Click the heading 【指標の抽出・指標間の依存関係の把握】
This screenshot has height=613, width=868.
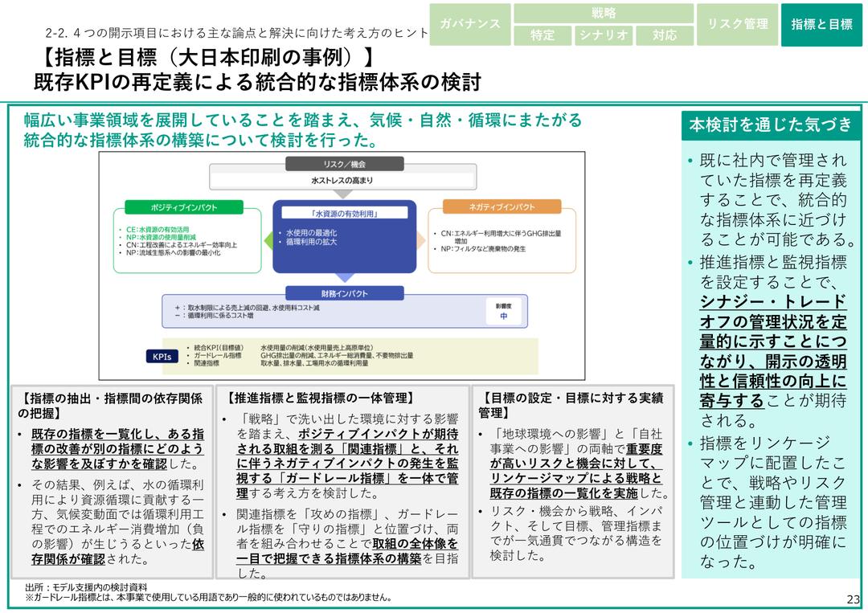tap(110, 406)
